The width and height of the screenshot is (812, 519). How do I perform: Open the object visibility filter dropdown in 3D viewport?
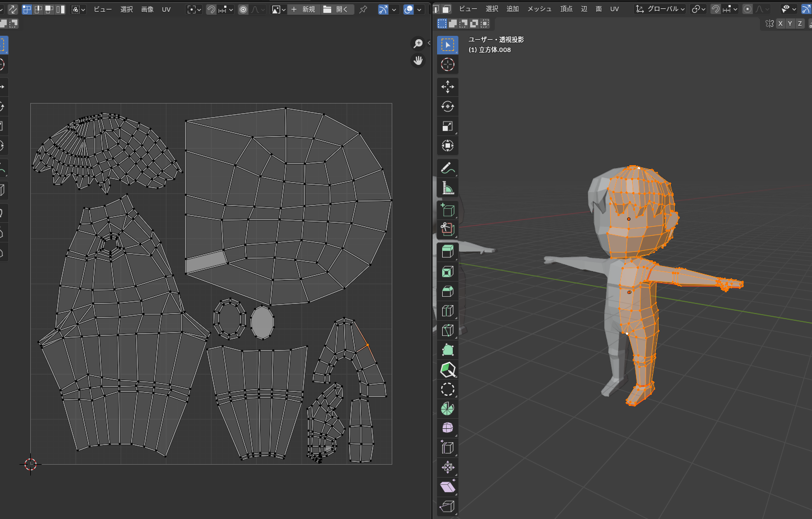coord(789,9)
